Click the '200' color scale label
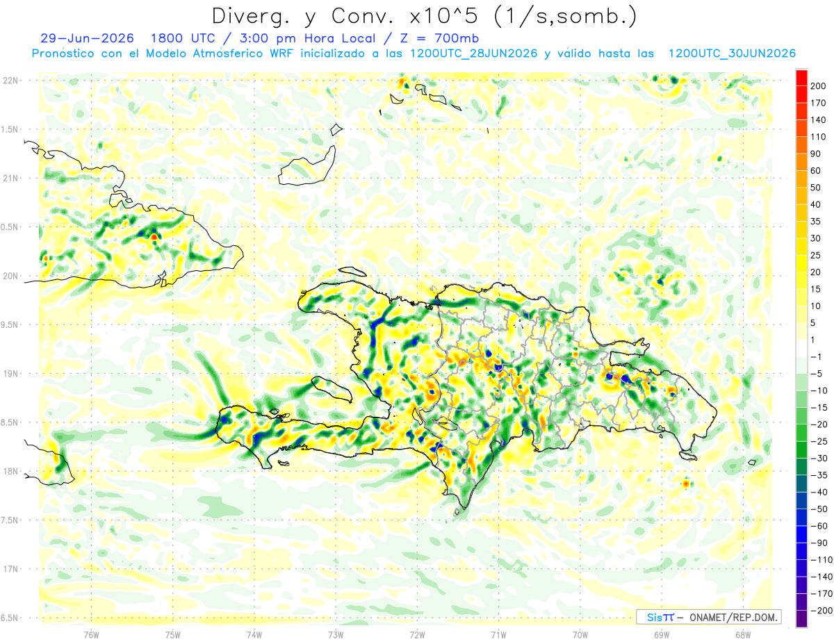Image resolution: width=834 pixels, height=644 pixels. tap(819, 85)
